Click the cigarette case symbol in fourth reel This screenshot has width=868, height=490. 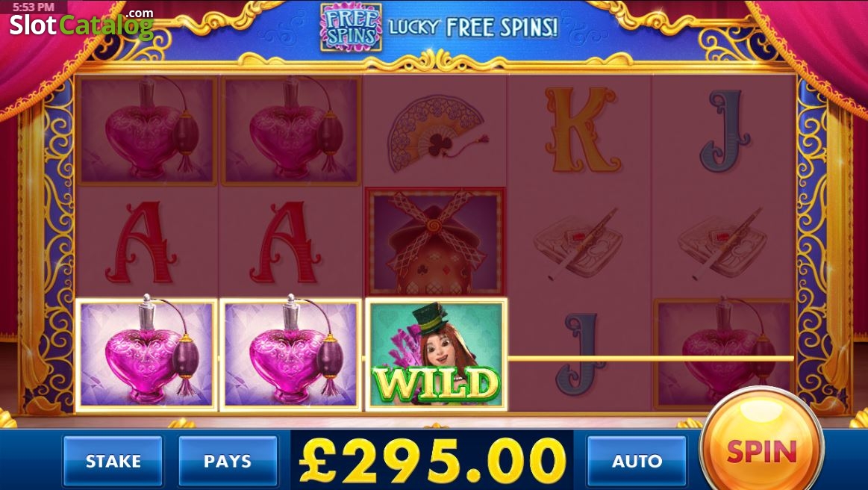point(578,243)
